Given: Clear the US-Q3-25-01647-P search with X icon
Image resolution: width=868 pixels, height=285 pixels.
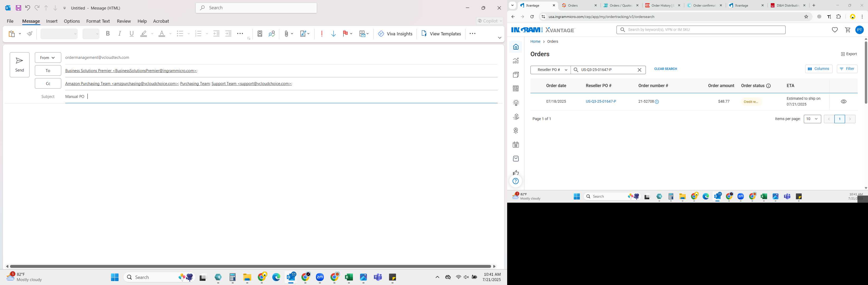Looking at the screenshot, I should (639, 70).
